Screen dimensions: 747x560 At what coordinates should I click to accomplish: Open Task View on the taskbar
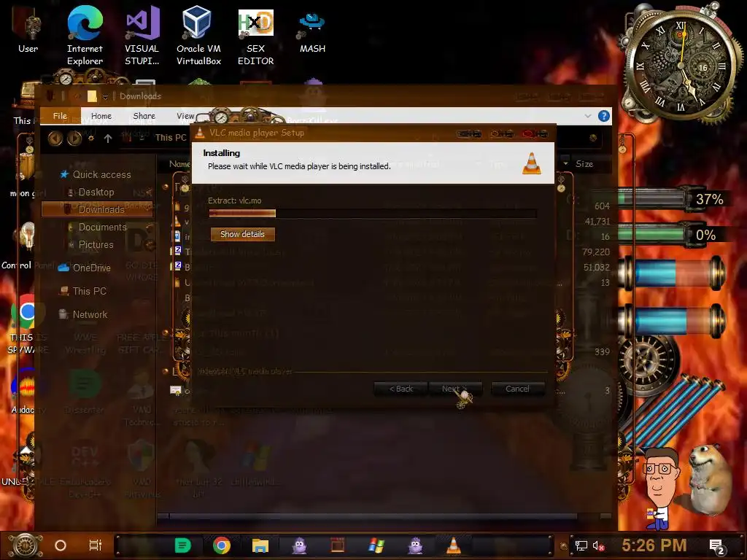pyautogui.click(x=96, y=545)
